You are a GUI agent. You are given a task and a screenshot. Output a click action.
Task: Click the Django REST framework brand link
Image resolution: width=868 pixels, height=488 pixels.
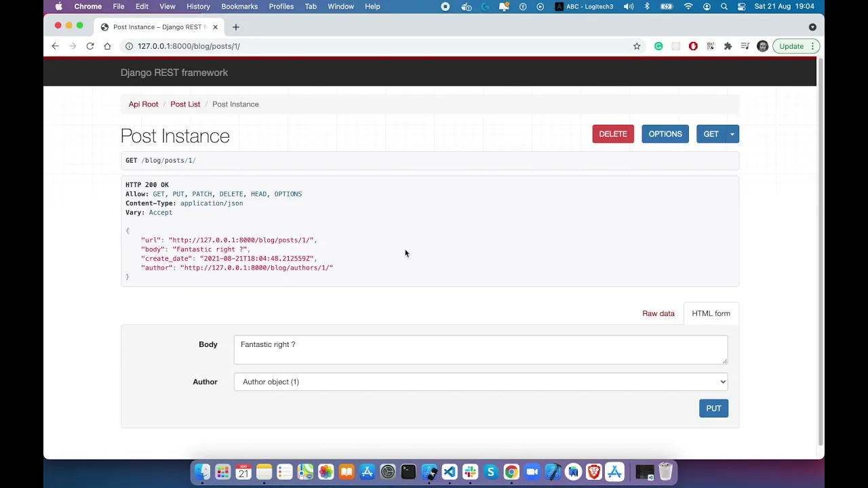point(174,73)
